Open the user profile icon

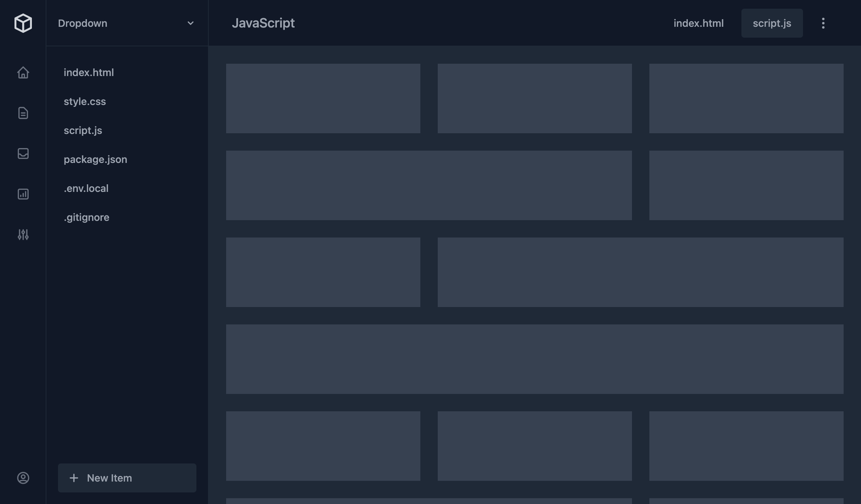[23, 478]
